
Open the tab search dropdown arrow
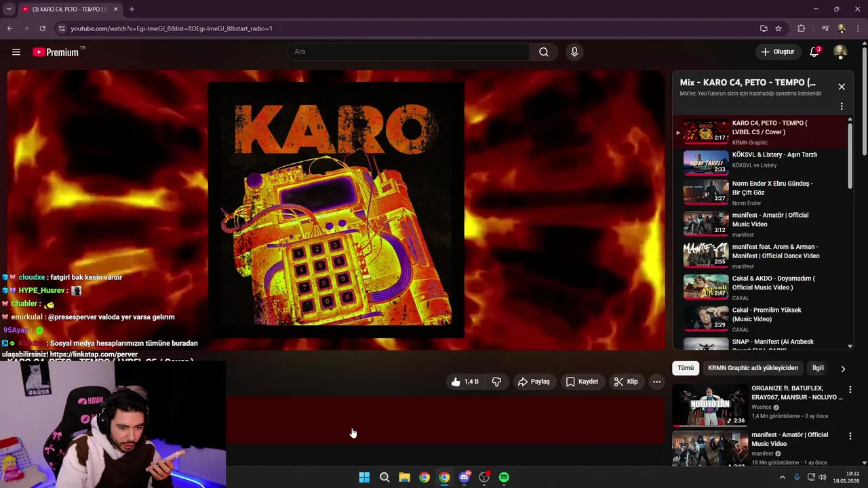coord(9,9)
